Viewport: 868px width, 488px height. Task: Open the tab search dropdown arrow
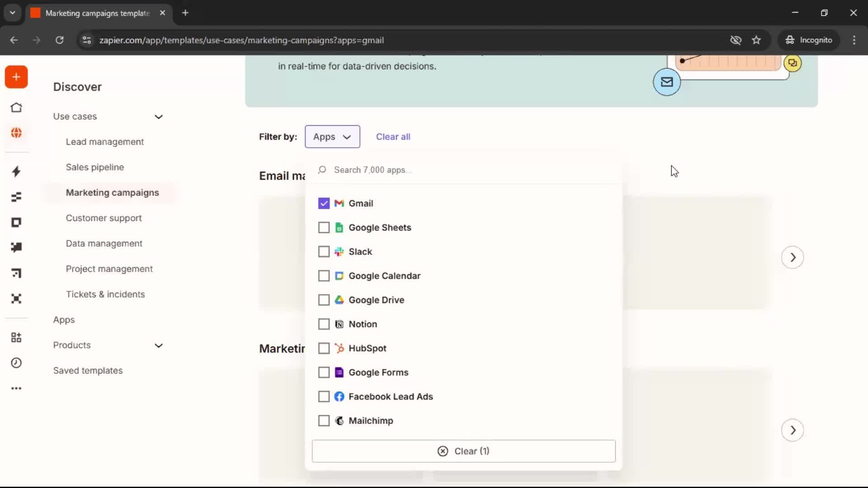pos(13,13)
